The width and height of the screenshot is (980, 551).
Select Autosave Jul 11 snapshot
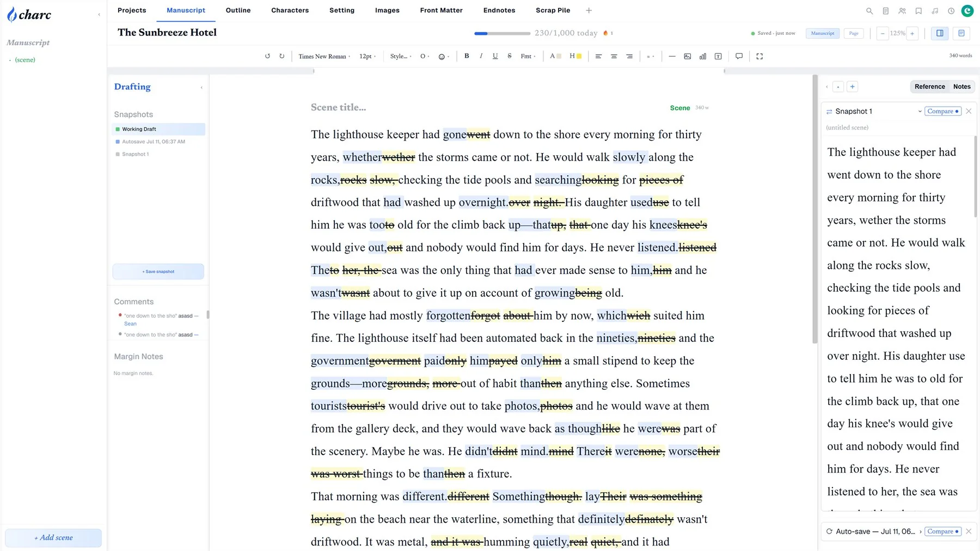tap(158, 142)
